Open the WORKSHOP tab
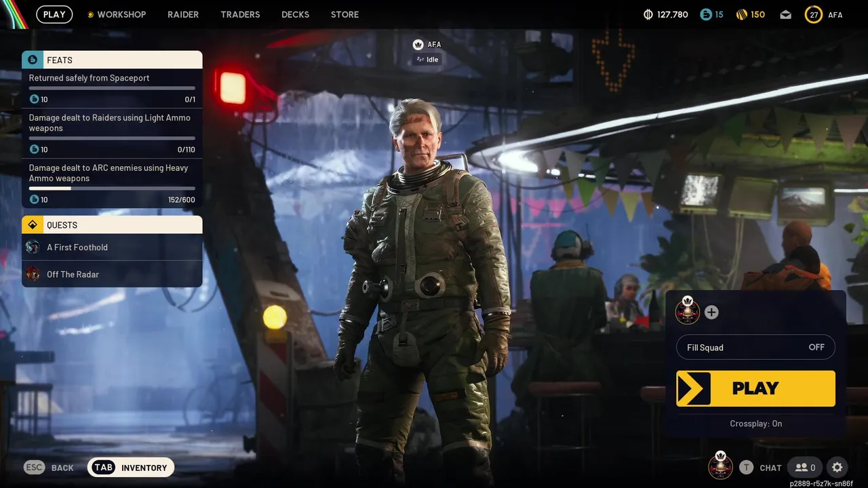This screenshot has width=868, height=488. click(117, 14)
